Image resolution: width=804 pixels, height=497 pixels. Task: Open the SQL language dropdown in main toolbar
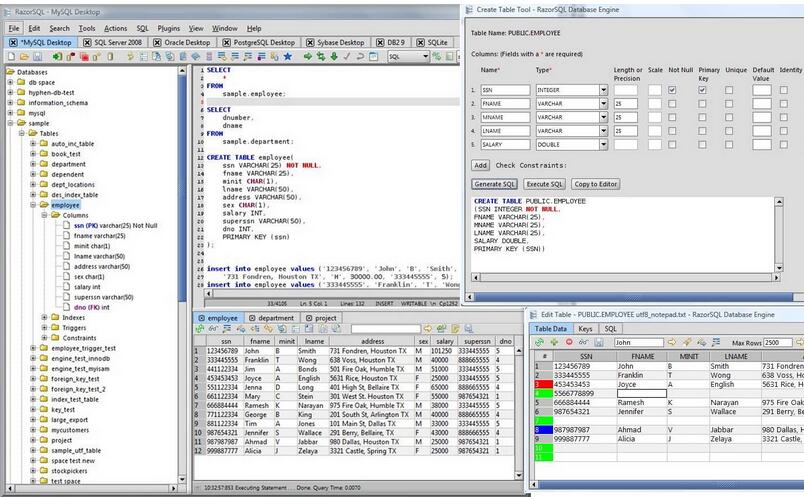pyautogui.click(x=426, y=56)
